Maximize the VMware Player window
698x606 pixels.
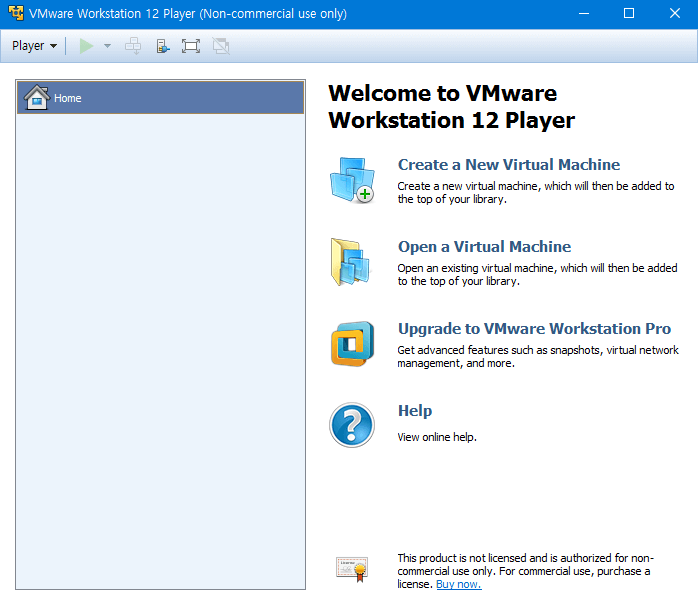(x=629, y=13)
